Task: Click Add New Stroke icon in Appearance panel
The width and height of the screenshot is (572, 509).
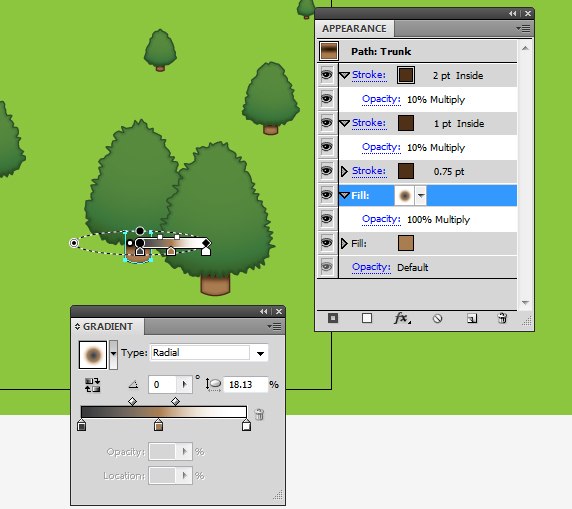Action: pos(333,318)
